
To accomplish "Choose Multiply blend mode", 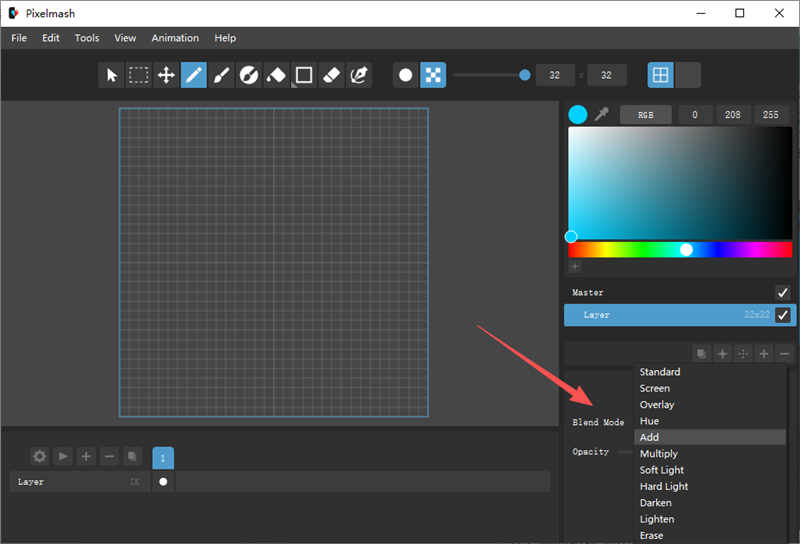I will pos(710,454).
